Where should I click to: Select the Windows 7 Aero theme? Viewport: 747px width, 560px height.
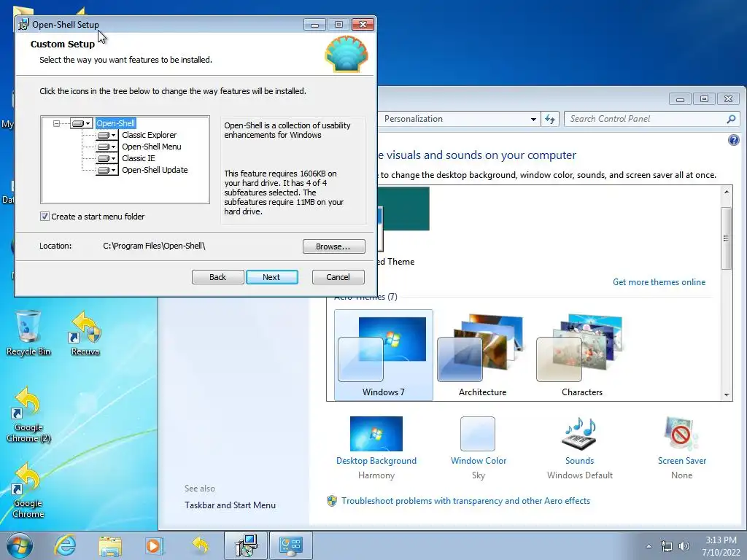[384, 355]
